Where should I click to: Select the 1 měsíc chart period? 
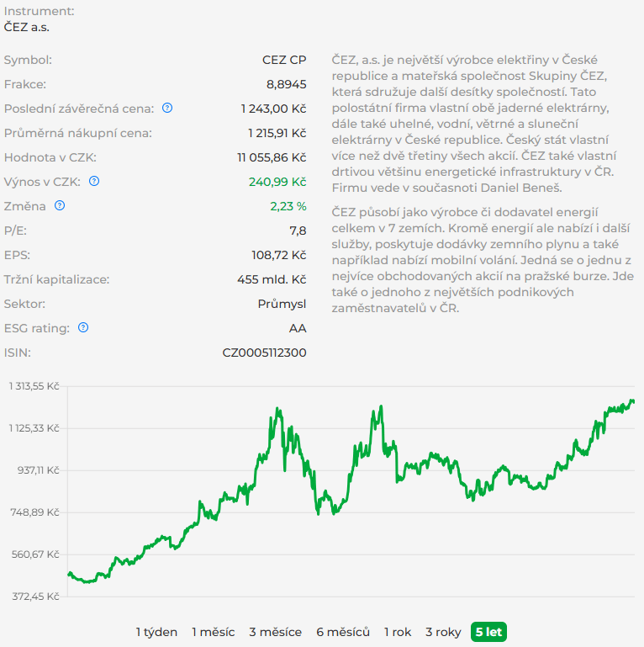click(213, 632)
